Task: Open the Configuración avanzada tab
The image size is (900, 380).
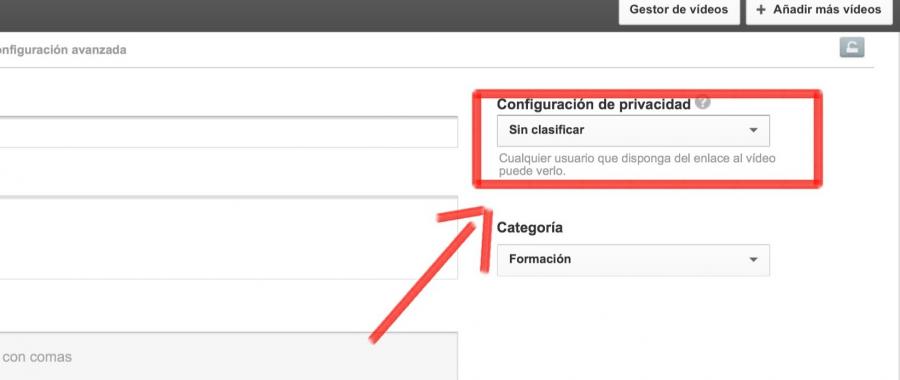Action: click(62, 50)
